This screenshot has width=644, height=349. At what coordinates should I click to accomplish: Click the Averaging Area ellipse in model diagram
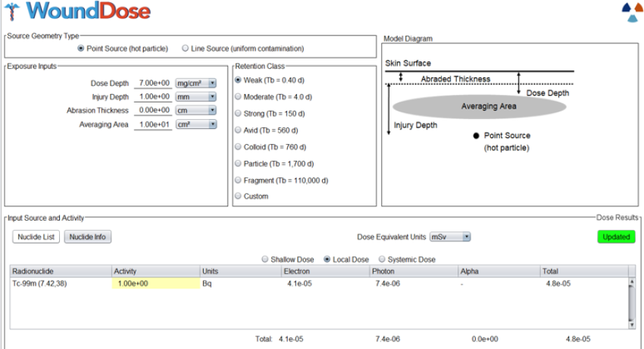click(x=480, y=106)
